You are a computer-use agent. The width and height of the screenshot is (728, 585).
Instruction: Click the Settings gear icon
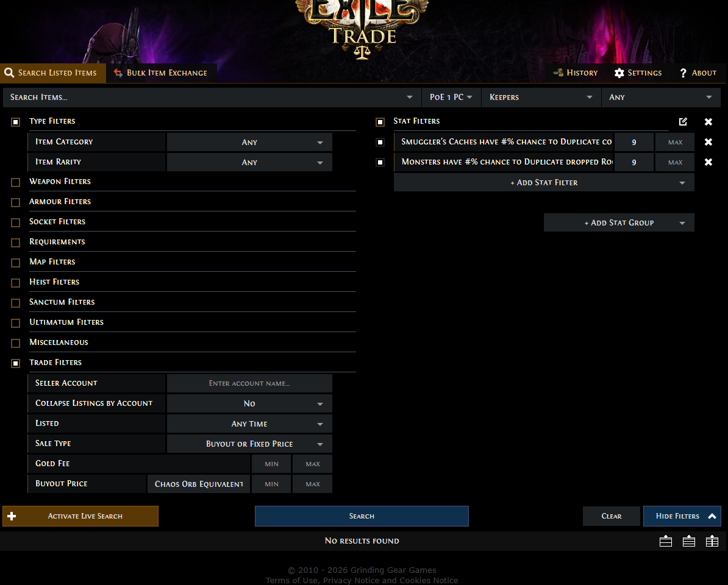coord(619,73)
